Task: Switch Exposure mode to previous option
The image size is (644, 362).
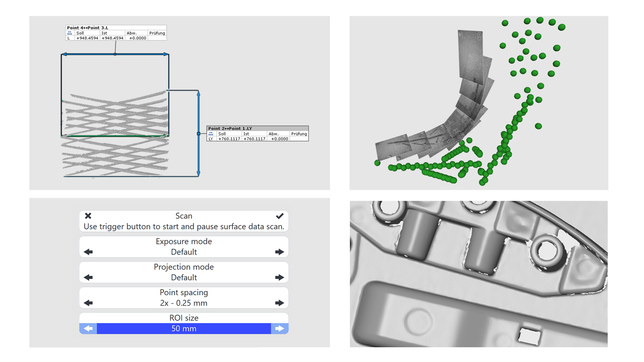Action: (x=88, y=252)
